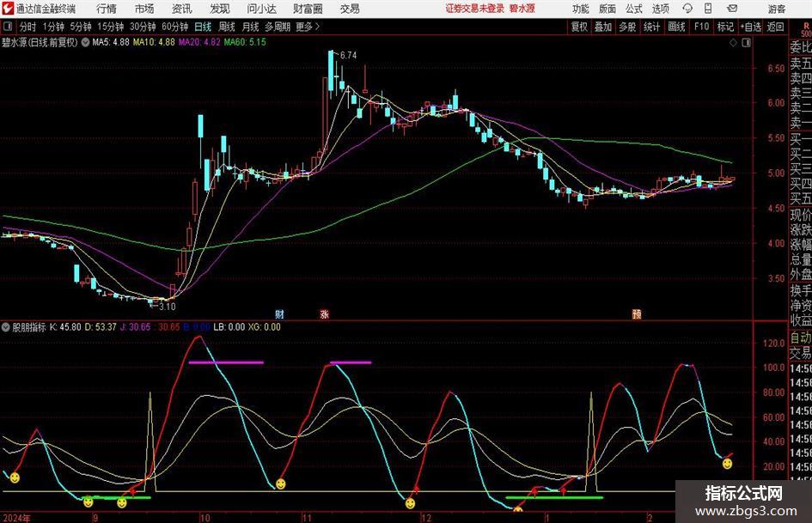Click the smiley signal at the indicator's far right
The width and height of the screenshot is (812, 523).
click(728, 464)
